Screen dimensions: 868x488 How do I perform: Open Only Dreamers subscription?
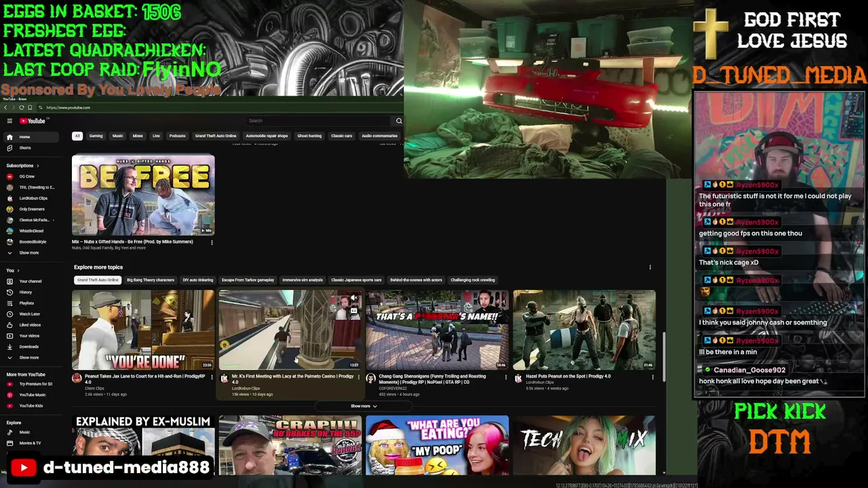(32, 209)
